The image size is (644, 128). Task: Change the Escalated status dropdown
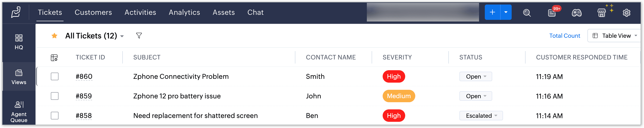point(481,116)
